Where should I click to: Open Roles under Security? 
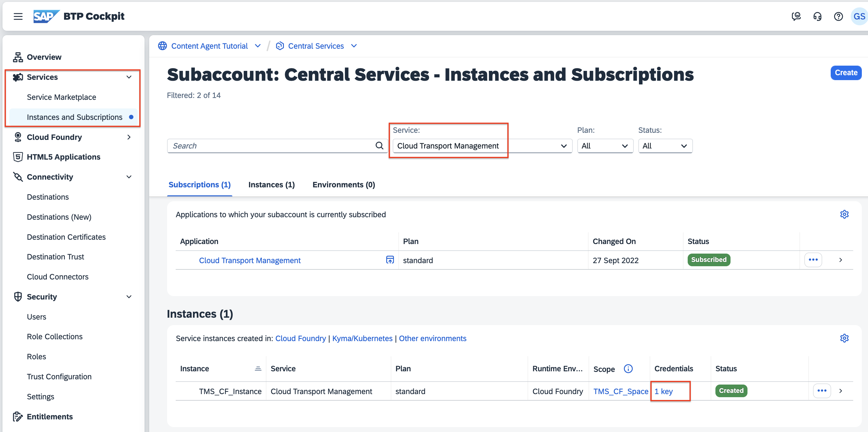click(x=36, y=356)
